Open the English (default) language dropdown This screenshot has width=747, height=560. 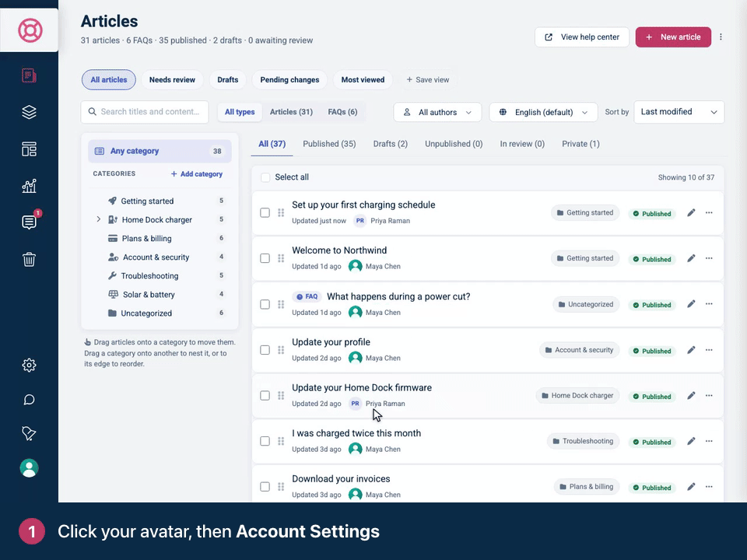(x=543, y=112)
